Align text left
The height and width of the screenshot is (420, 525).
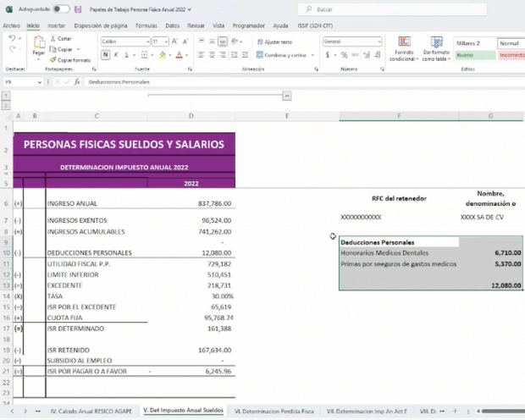pyautogui.click(x=202, y=54)
